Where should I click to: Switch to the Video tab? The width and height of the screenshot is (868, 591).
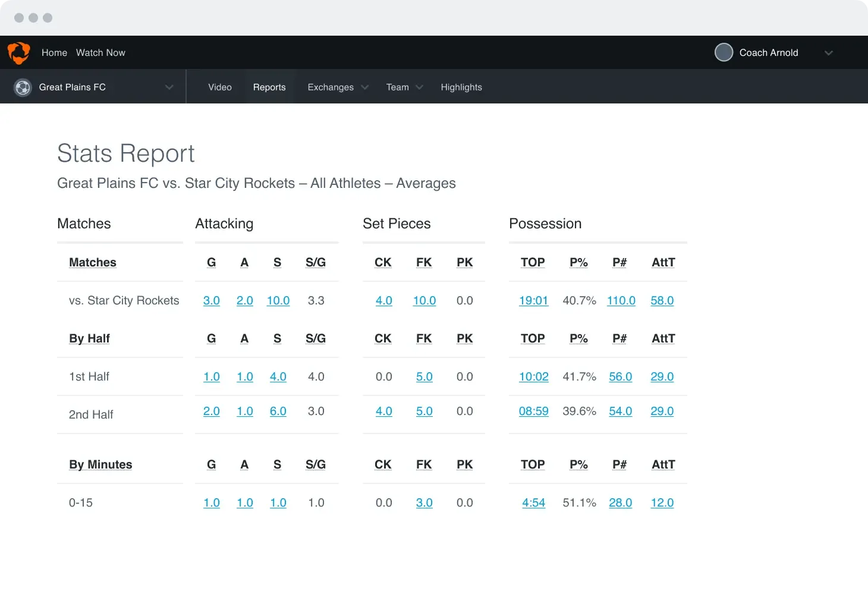(x=220, y=87)
